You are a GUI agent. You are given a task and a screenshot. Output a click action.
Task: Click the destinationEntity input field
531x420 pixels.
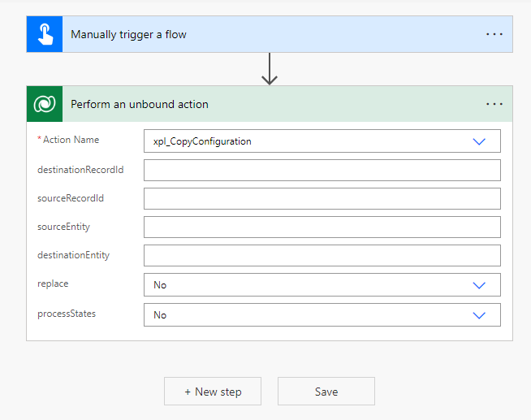(322, 255)
